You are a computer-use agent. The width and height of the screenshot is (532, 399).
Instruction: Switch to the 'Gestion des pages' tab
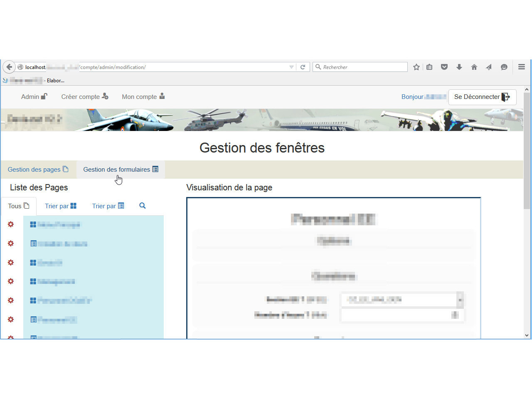click(x=38, y=169)
